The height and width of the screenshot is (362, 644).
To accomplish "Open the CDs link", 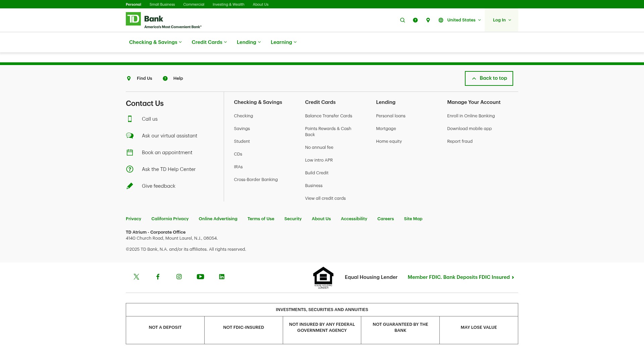I will click(x=238, y=154).
